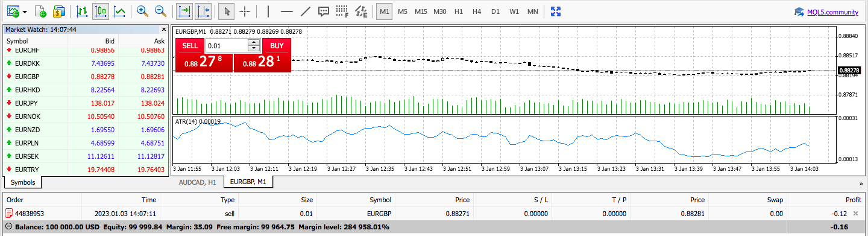
Task: Click the chart tabs overflow chevron
Action: pos(861,183)
